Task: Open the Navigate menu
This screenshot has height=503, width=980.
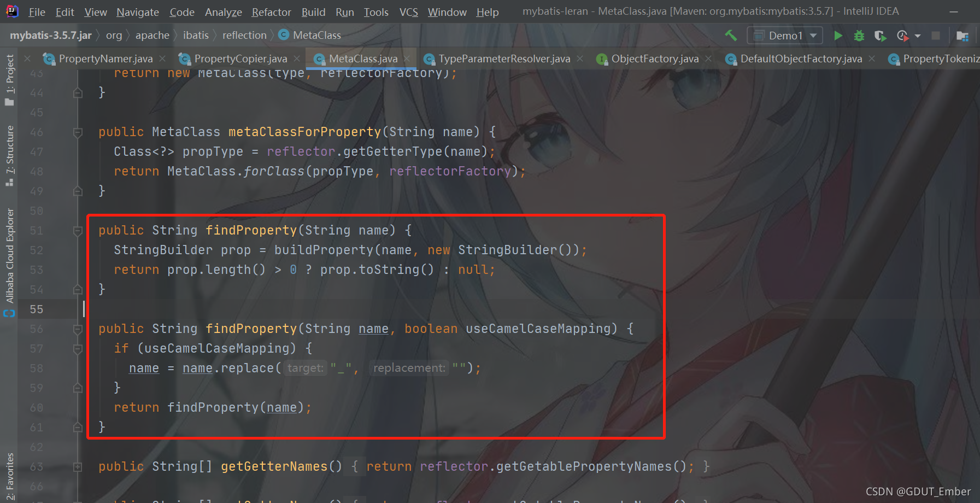Action: [138, 12]
